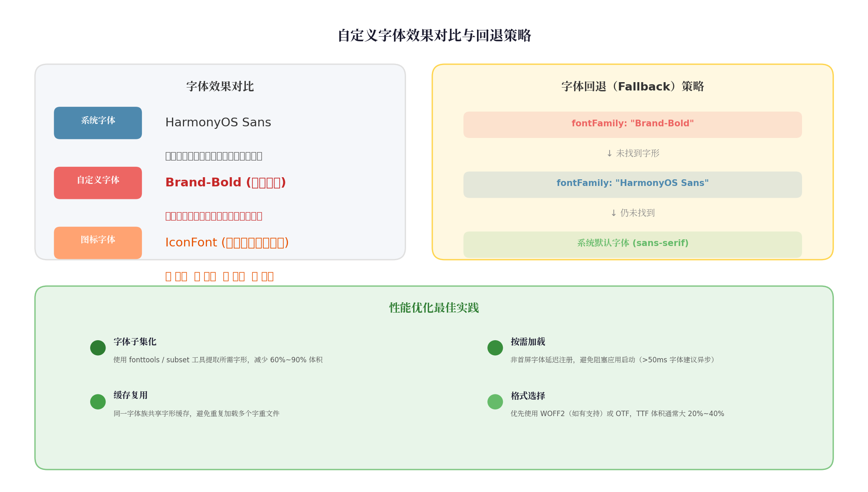
Task: Click the fonttools / subset description line
Action: pyautogui.click(x=218, y=360)
